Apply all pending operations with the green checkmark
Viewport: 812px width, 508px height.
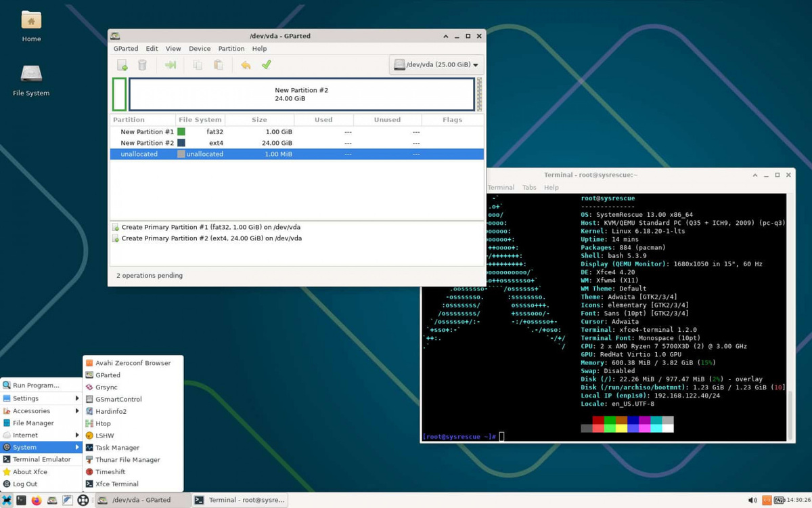pyautogui.click(x=266, y=64)
